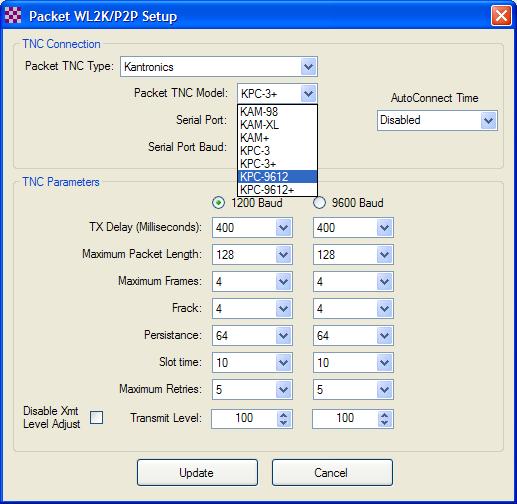517x504 pixels.
Task: Select the 9600 Baud radio button
Action: pyautogui.click(x=319, y=203)
